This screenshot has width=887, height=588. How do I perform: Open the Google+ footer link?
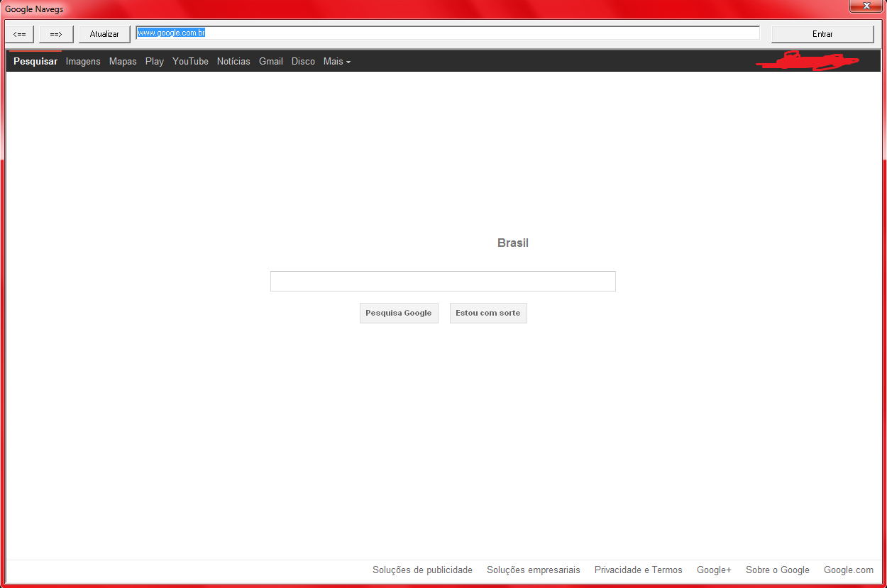tap(714, 570)
